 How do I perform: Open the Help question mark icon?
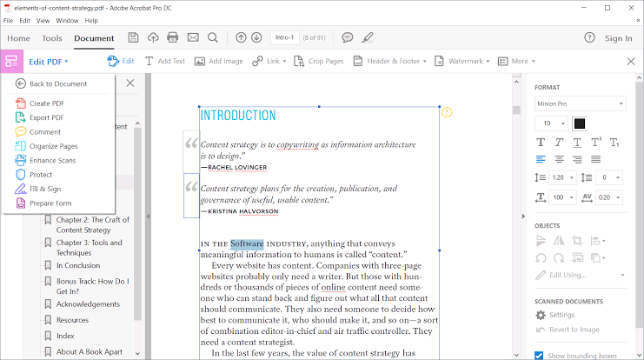pos(589,37)
